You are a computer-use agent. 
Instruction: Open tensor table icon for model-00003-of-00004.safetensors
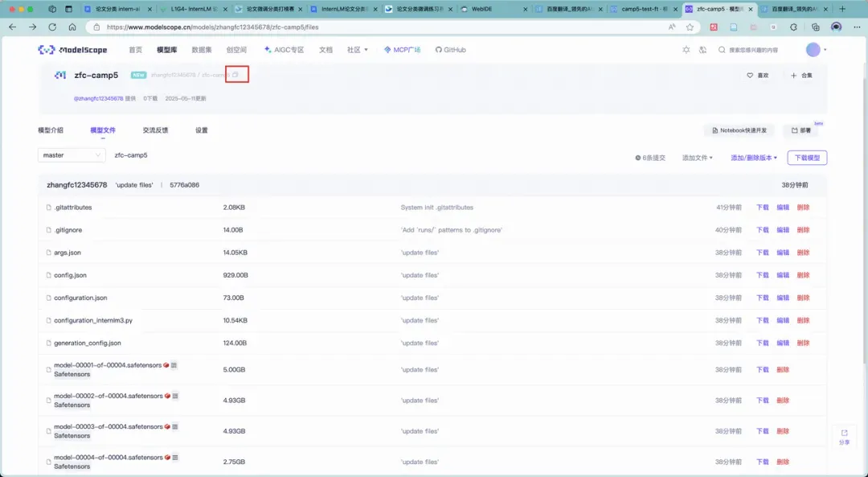(x=175, y=426)
